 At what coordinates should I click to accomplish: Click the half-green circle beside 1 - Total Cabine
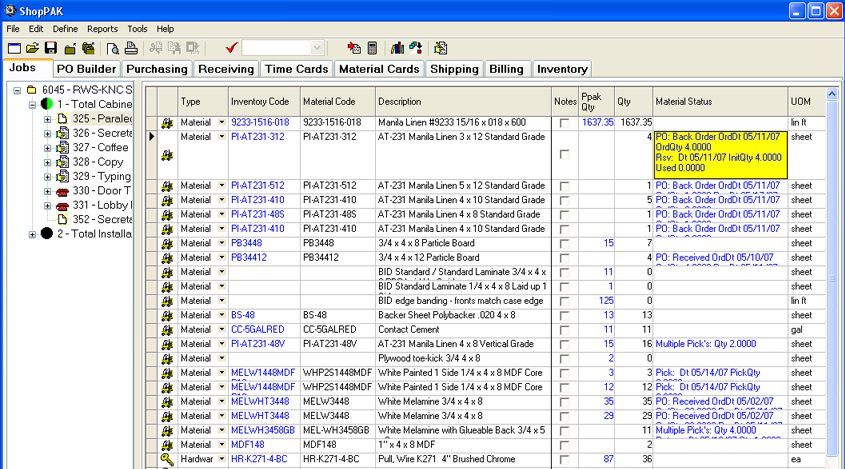(x=47, y=104)
